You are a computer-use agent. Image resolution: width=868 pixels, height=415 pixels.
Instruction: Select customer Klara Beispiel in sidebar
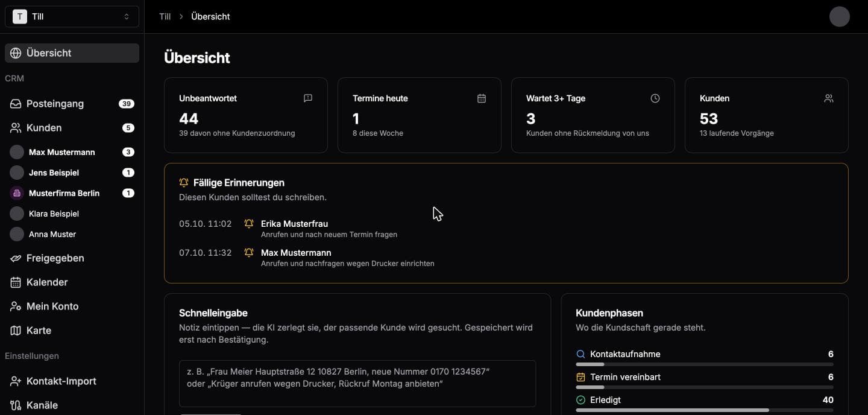(72, 214)
